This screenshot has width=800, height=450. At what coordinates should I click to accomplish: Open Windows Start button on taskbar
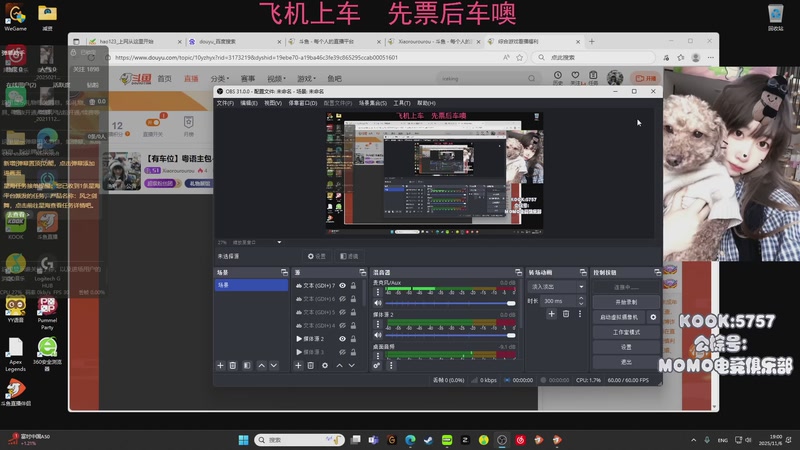[243, 440]
